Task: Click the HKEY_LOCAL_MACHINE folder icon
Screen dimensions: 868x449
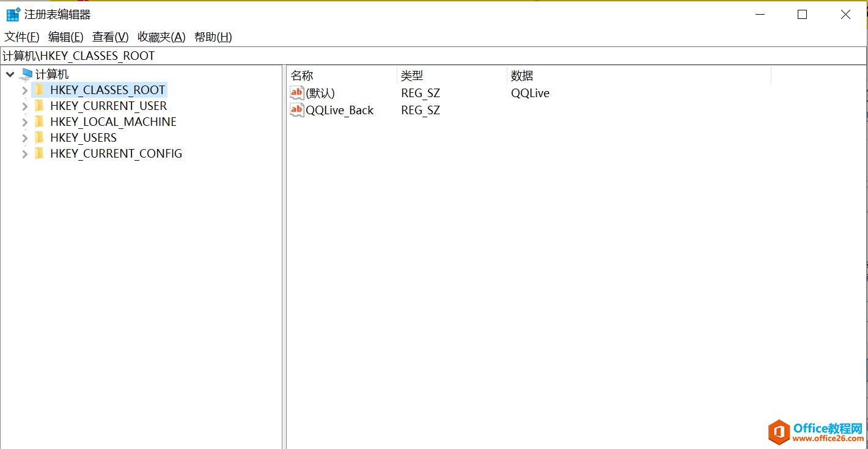Action: (x=40, y=122)
